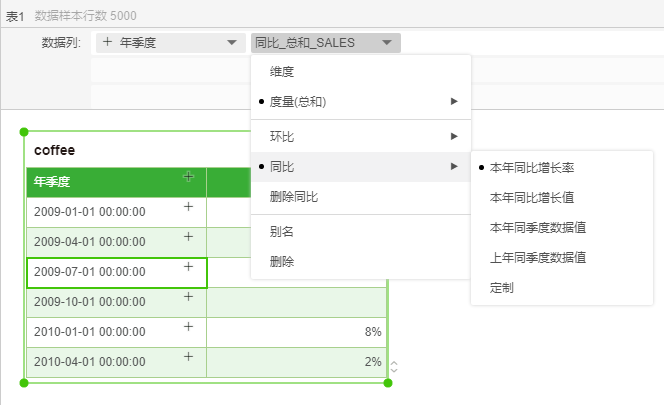This screenshot has width=664, height=405.
Task: Collapse the 同比_总和_SALES dropdown
Action: click(x=387, y=43)
